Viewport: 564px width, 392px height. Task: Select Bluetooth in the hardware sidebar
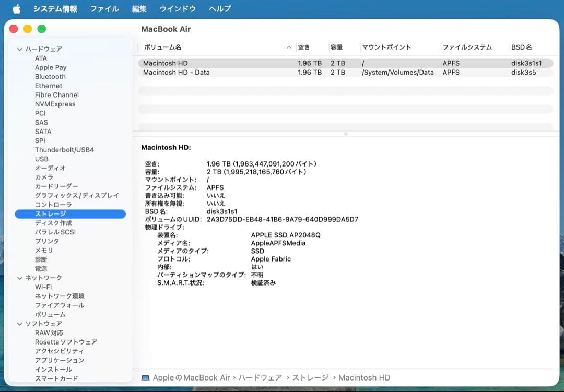(50, 76)
